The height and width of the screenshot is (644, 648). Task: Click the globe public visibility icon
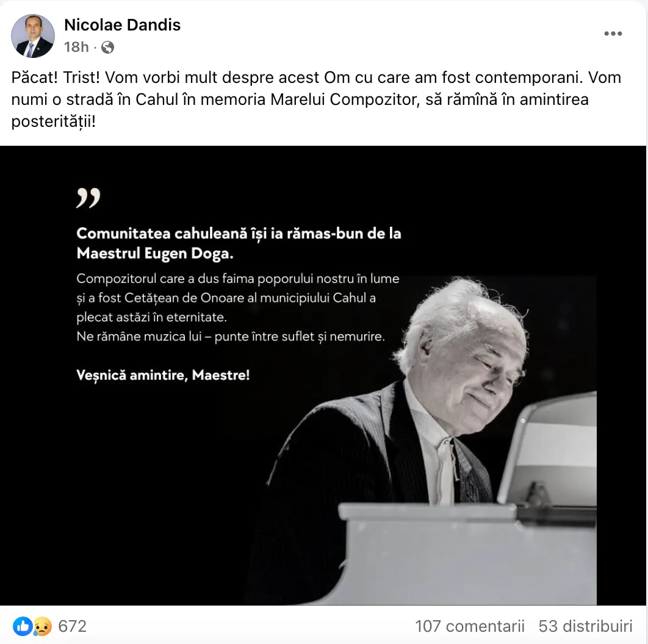pos(107,48)
